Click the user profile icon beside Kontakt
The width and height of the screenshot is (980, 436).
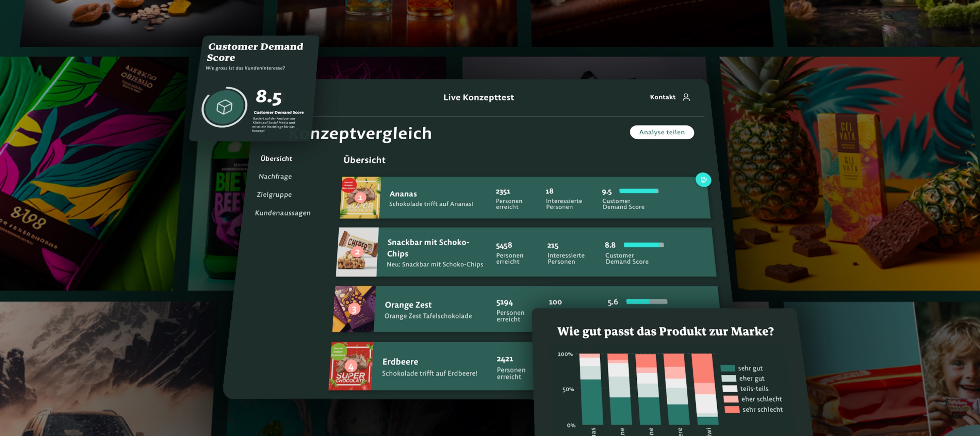coord(686,97)
